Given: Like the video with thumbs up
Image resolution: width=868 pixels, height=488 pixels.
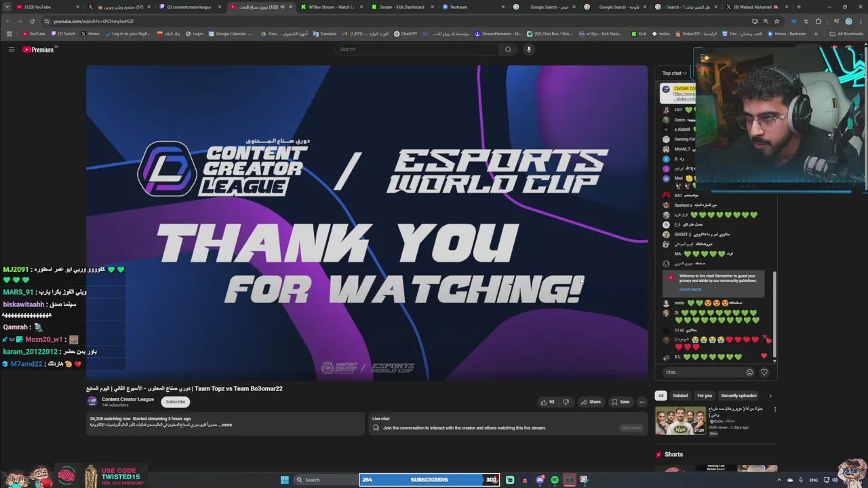Looking at the screenshot, I should click(547, 402).
